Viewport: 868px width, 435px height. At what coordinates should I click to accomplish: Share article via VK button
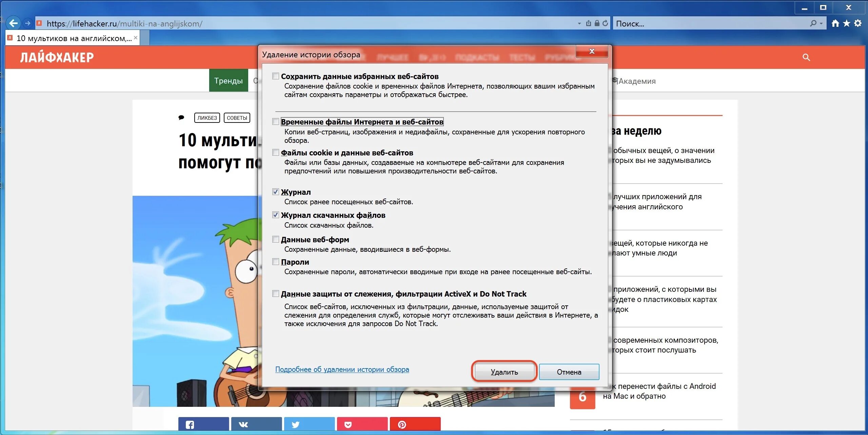pyautogui.click(x=256, y=424)
